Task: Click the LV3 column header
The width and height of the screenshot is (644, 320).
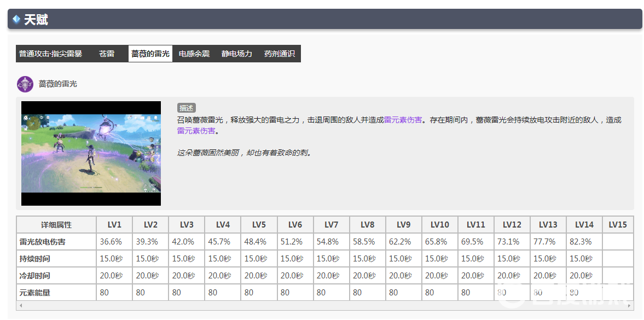Action: click(x=187, y=225)
